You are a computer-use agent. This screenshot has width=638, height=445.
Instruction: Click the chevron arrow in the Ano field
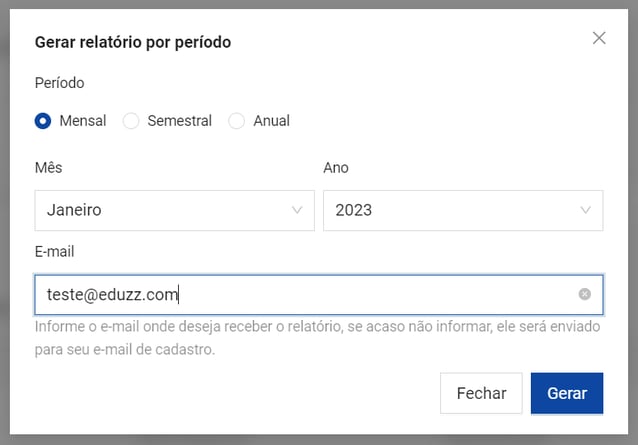coord(585,210)
